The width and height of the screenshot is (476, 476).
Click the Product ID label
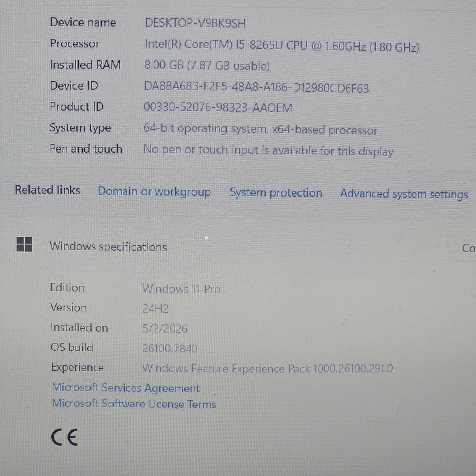pos(76,107)
